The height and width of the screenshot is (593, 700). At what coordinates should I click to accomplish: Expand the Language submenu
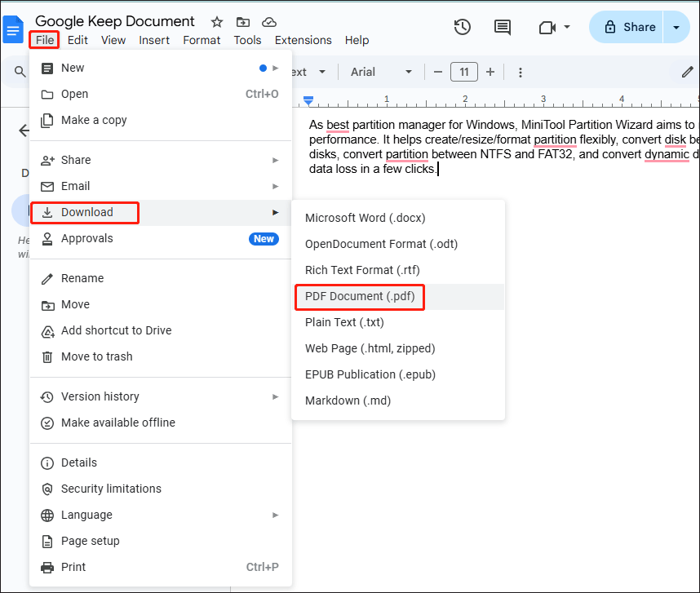[161, 515]
